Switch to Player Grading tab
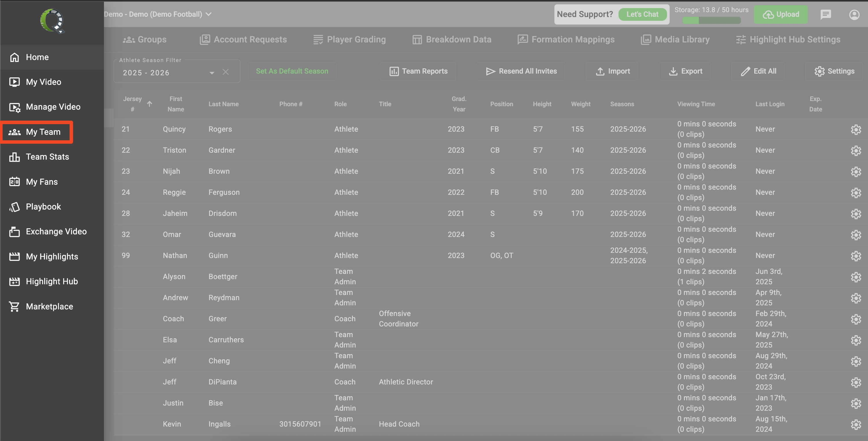This screenshot has width=868, height=441. point(349,40)
